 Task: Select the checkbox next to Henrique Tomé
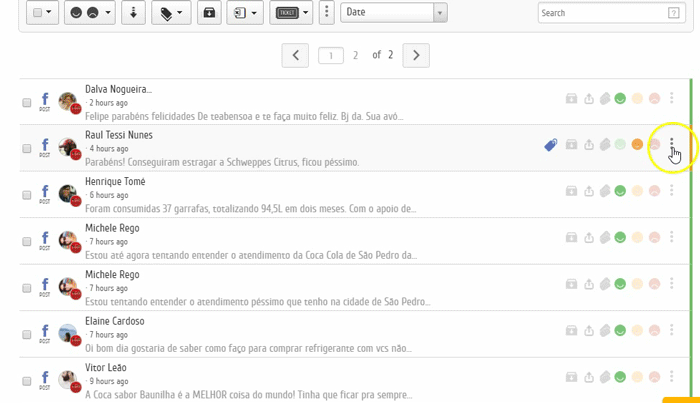pyautogui.click(x=27, y=195)
